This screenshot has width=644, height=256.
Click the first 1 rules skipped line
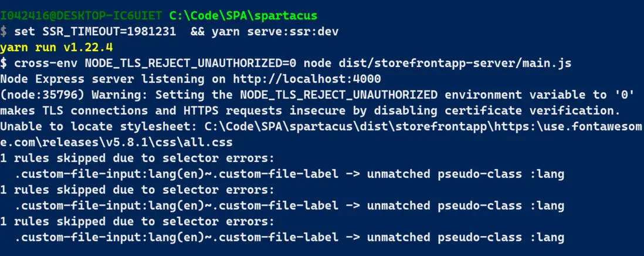137,158
